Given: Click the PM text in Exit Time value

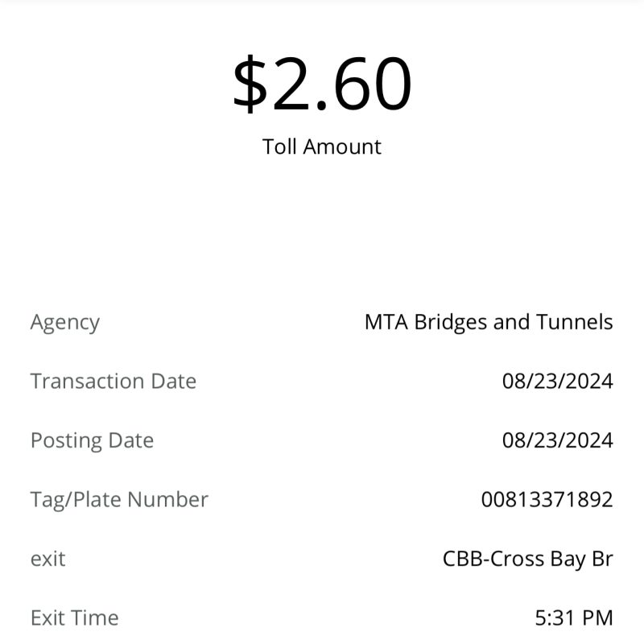Looking at the screenshot, I should pyautogui.click(x=597, y=618).
